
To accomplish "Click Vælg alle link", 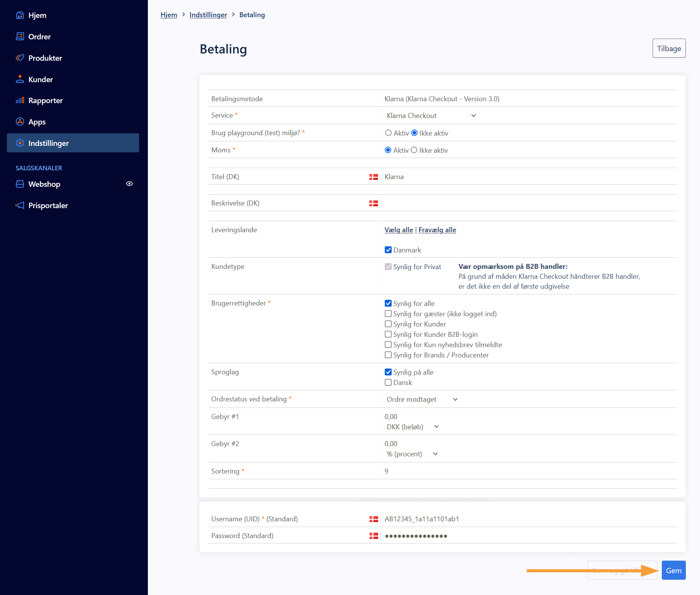I will (x=399, y=230).
